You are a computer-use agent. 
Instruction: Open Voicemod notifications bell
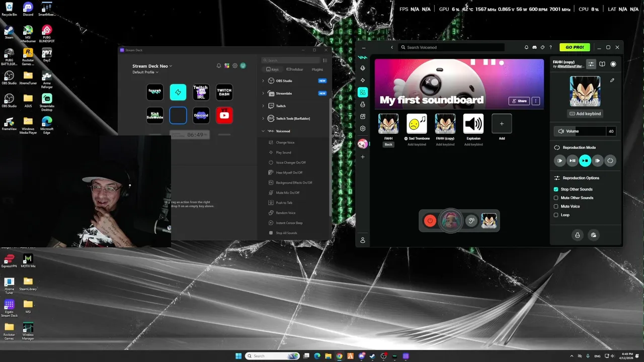point(526,47)
